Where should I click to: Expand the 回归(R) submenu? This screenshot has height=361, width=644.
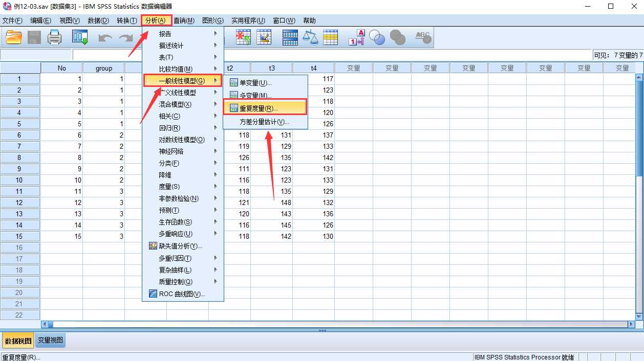(216, 128)
